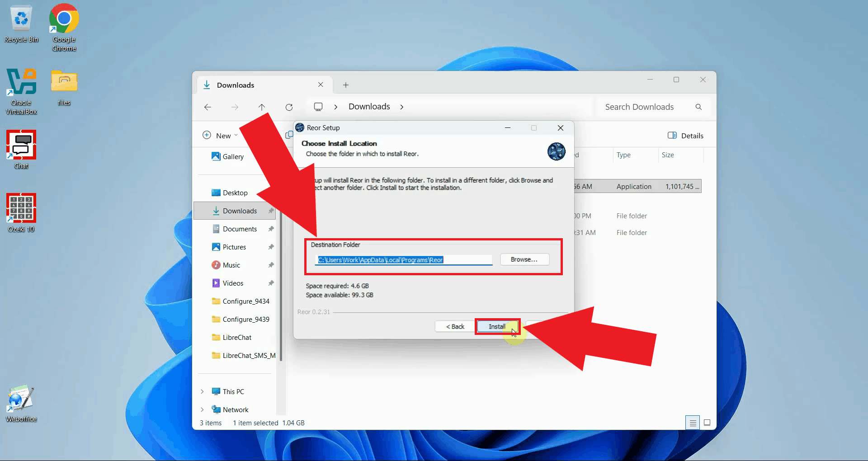Screen dimensions: 868x461
Task: Open the Oracle VirtualBox desktop shortcut
Action: pos(21,90)
